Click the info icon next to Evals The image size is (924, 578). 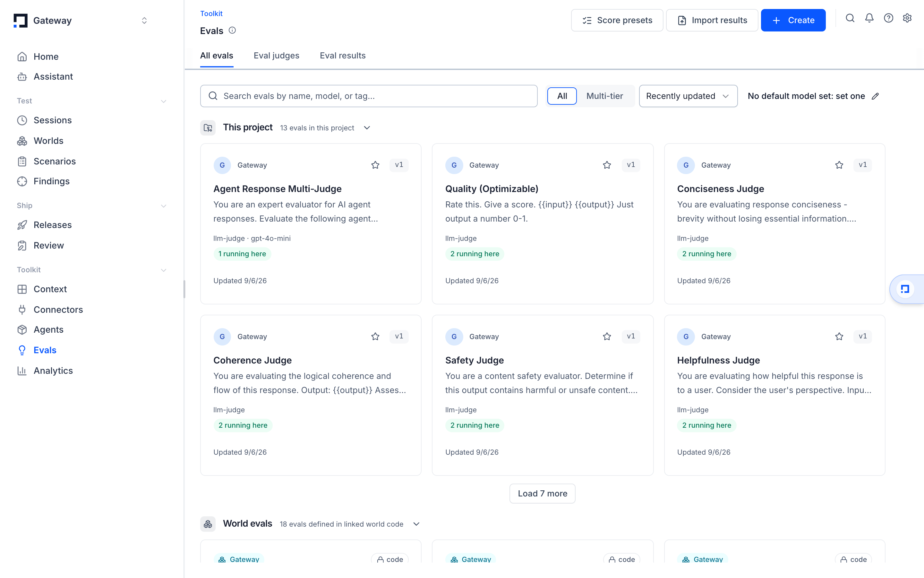pyautogui.click(x=232, y=30)
